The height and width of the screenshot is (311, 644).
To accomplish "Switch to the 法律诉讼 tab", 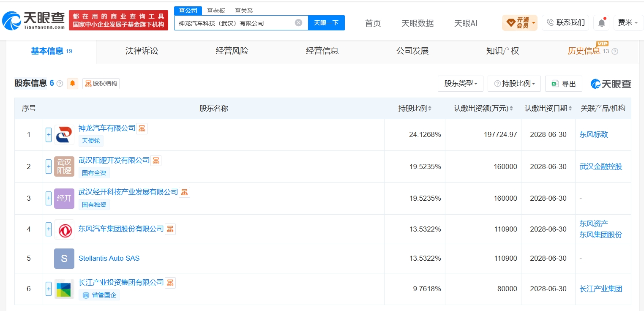I will click(142, 51).
